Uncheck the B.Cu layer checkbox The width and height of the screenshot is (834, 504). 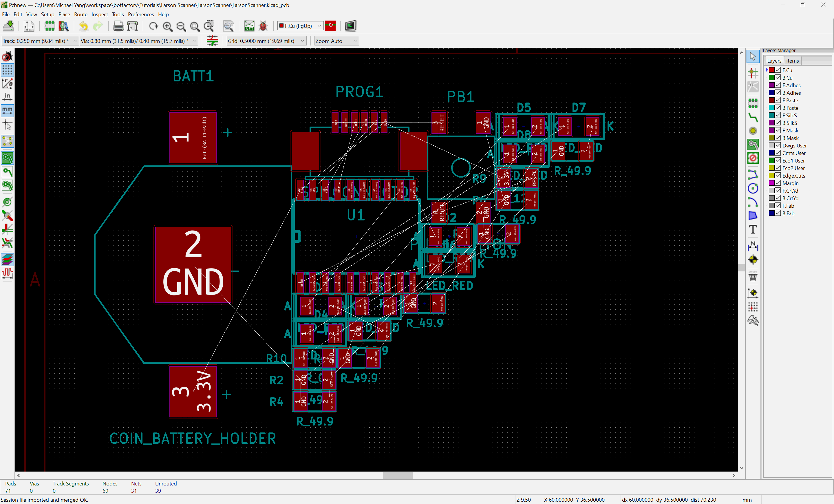click(x=778, y=78)
